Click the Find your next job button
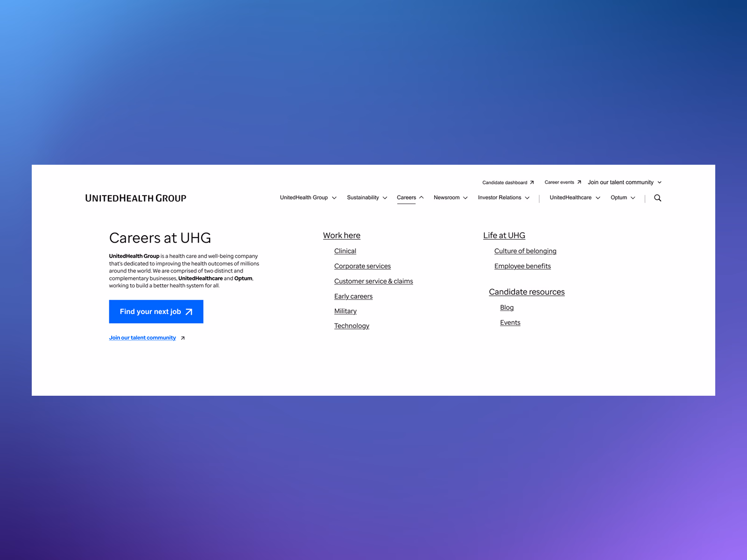Screen dimensions: 747x560 (x=156, y=312)
